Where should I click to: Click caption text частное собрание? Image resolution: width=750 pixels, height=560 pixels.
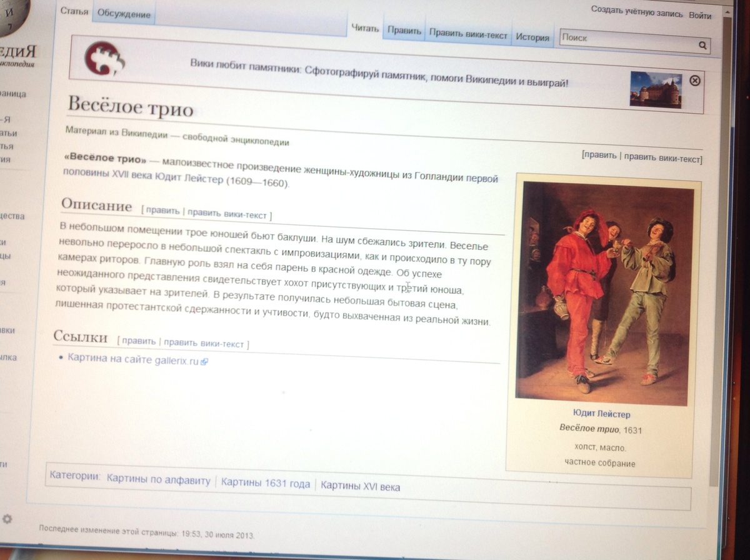[x=599, y=463]
